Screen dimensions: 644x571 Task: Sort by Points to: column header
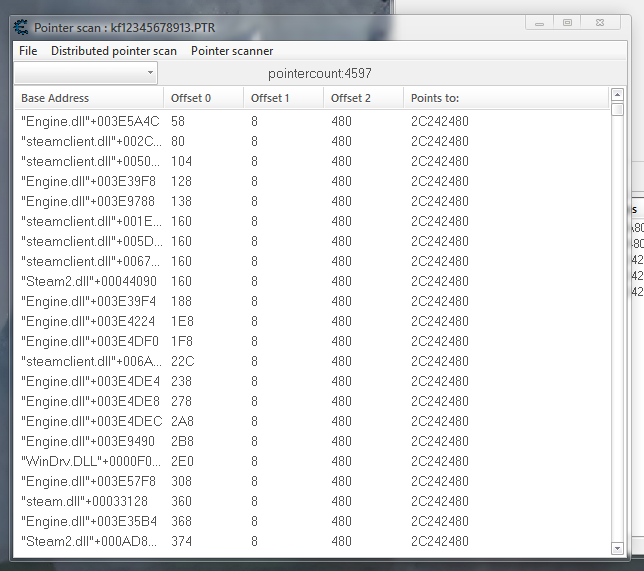click(506, 98)
